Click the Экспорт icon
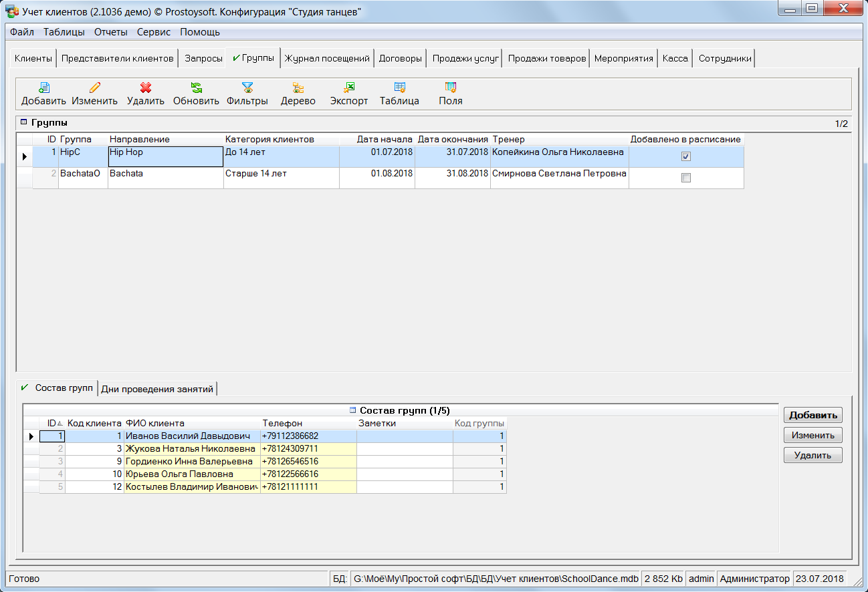The image size is (868, 592). point(349,88)
